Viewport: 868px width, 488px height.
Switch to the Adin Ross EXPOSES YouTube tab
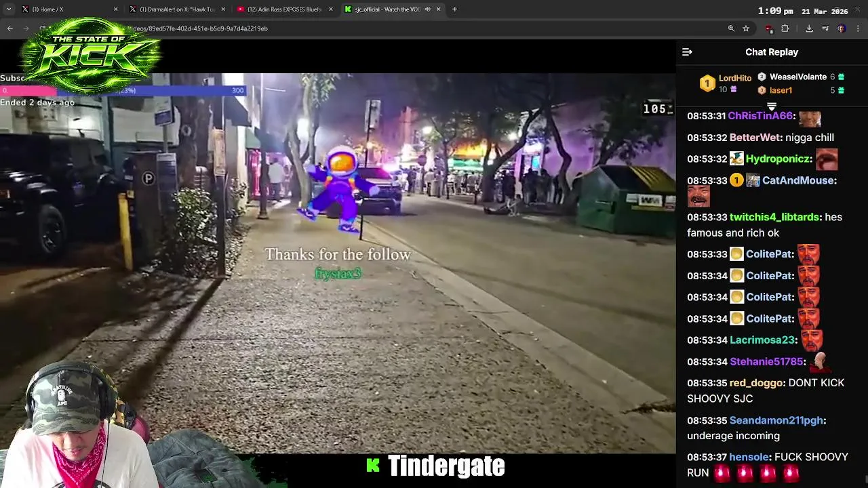[x=285, y=9]
